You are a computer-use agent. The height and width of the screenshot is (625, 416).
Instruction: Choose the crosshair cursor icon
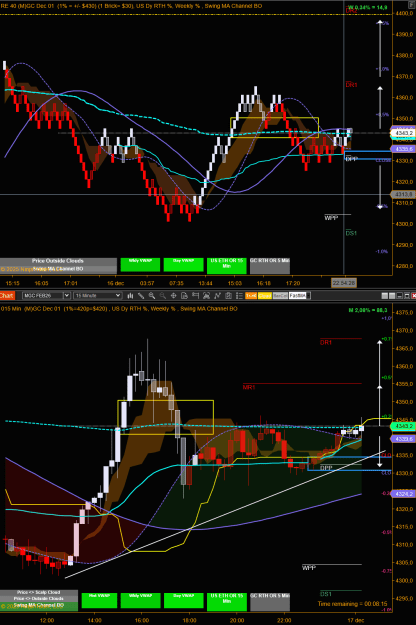coord(173,295)
